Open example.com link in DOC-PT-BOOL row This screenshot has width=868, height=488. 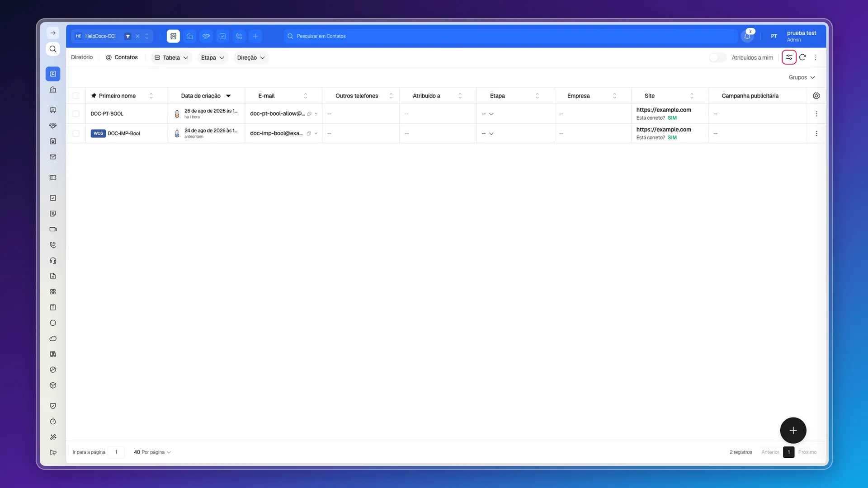point(664,110)
